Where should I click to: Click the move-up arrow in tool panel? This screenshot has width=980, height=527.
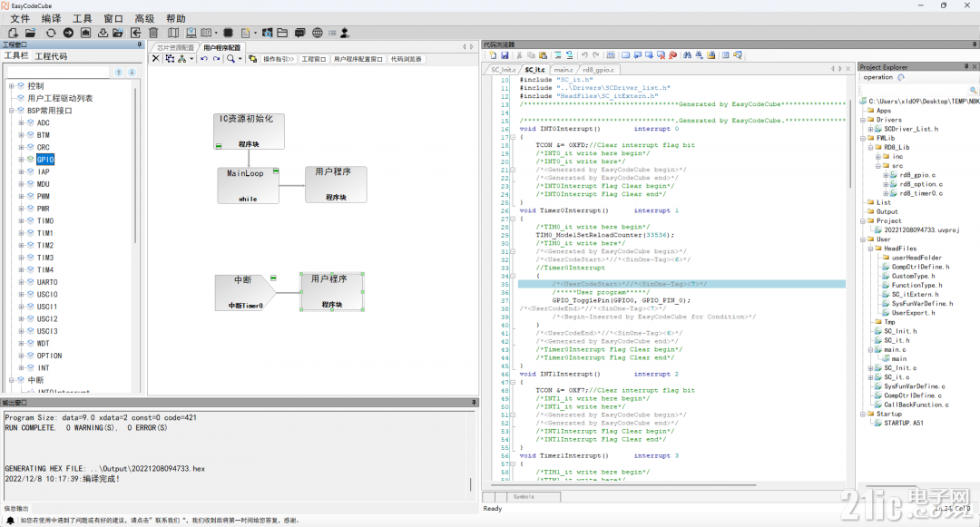pyautogui.click(x=119, y=73)
